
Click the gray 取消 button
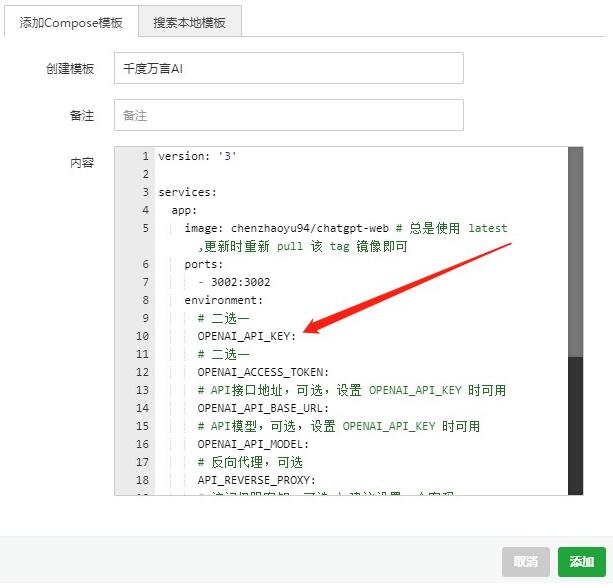point(525,562)
